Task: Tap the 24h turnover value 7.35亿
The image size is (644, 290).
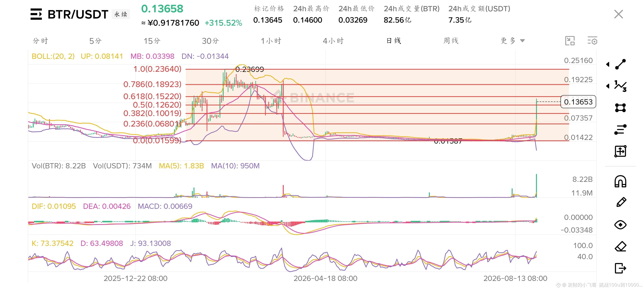Action: click(x=460, y=20)
